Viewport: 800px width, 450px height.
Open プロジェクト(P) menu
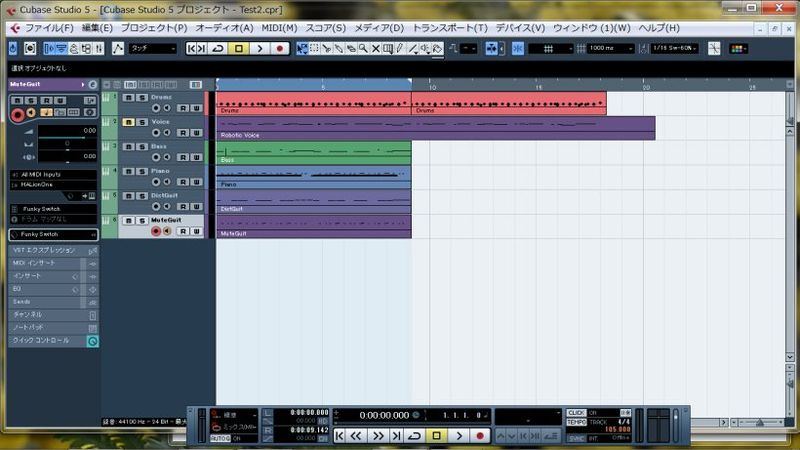pyautogui.click(x=154, y=28)
